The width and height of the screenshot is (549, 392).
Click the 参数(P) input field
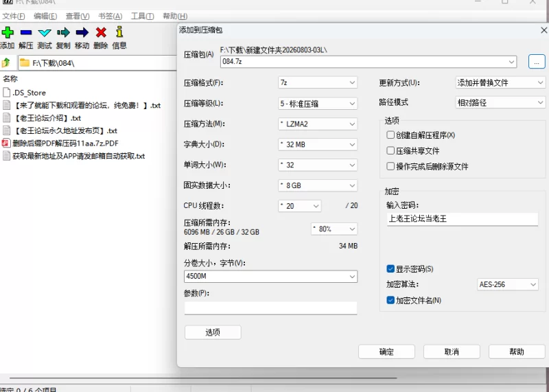270,308
